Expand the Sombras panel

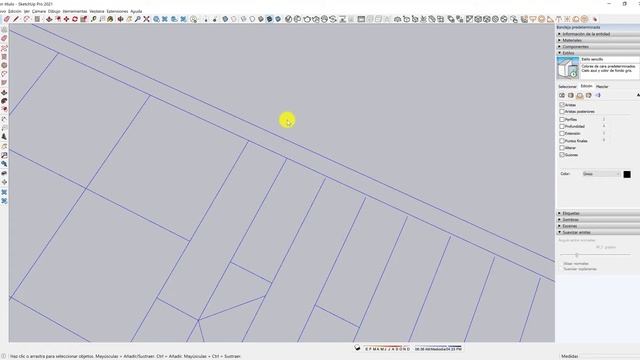click(598, 220)
